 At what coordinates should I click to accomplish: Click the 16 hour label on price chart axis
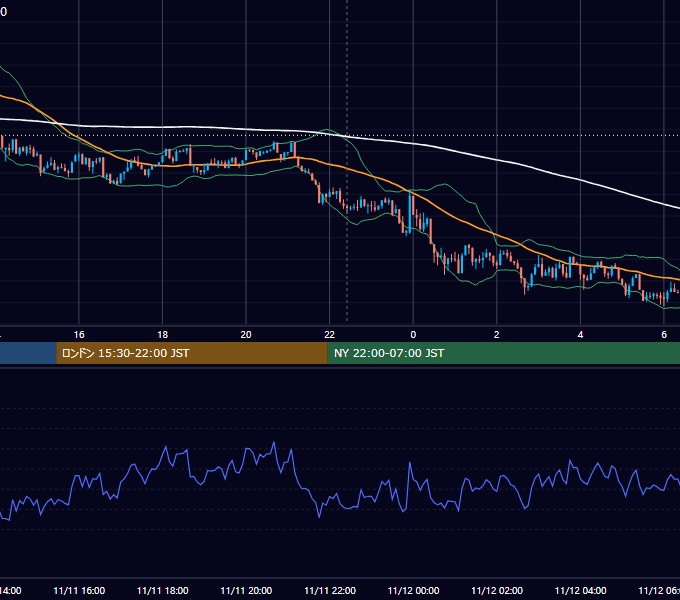pyautogui.click(x=79, y=335)
